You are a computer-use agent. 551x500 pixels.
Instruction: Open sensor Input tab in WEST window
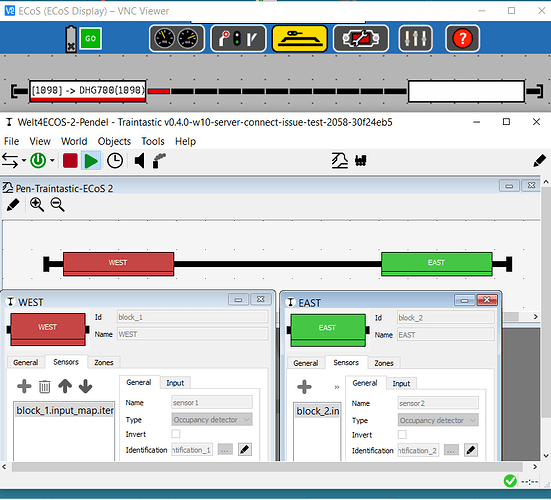175,383
